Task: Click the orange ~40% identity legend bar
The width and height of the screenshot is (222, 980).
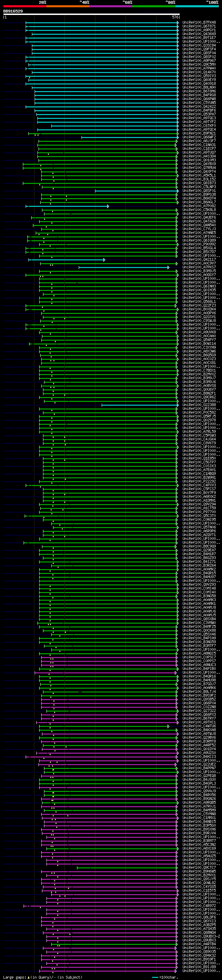Action: [x=68, y=7]
